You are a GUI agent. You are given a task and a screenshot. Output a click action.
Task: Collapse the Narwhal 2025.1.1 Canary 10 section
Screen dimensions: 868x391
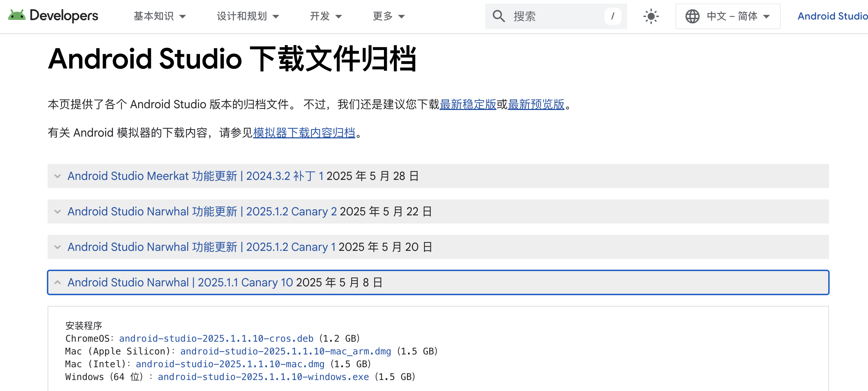coord(180,282)
